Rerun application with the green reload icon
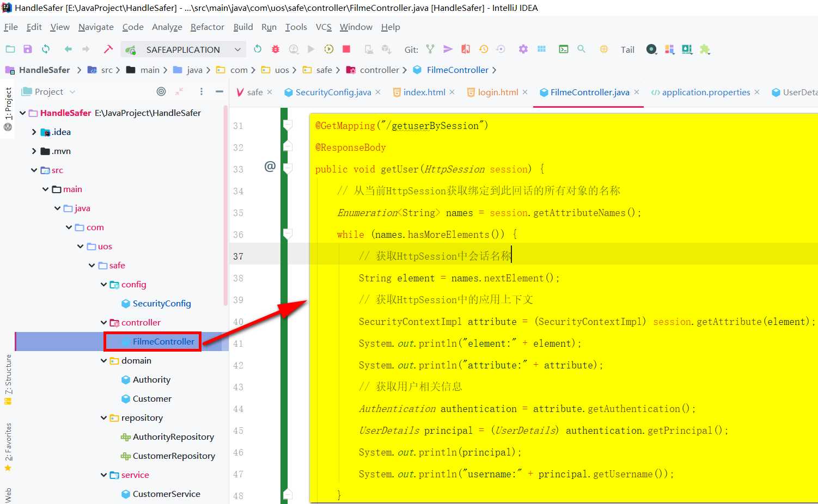Screen dimensions: 818x504 (258, 49)
